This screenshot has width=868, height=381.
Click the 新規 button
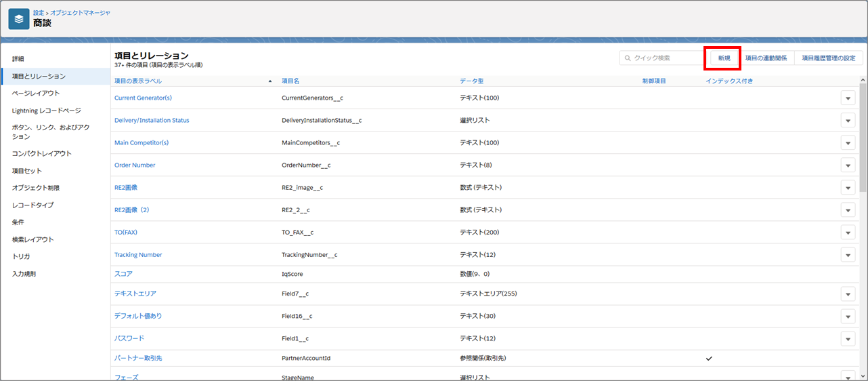(724, 58)
